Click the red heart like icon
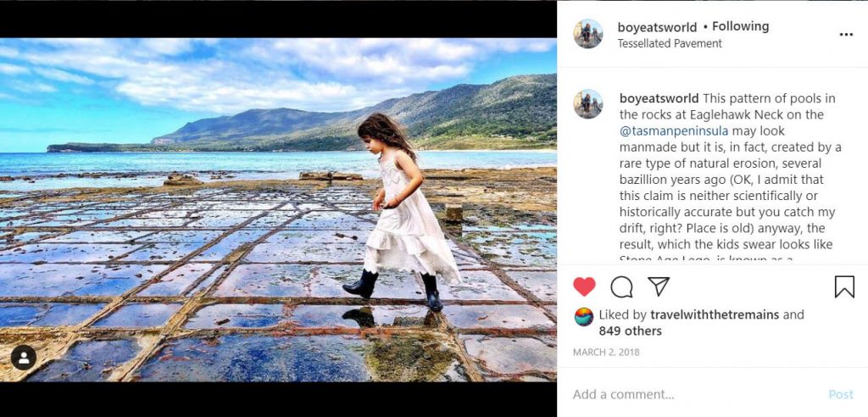 (x=584, y=286)
